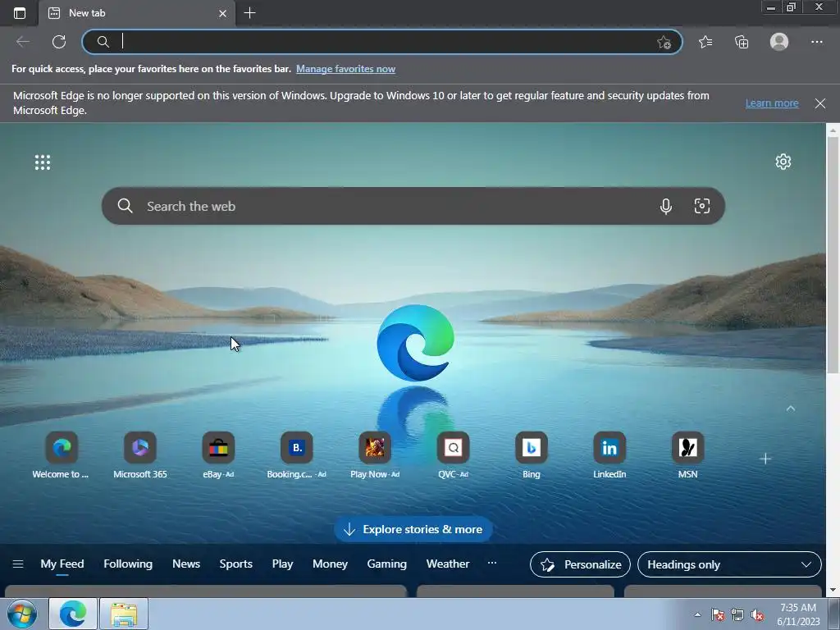Open a new tab with plus
Image resolution: width=840 pixels, height=630 pixels.
[x=249, y=13]
